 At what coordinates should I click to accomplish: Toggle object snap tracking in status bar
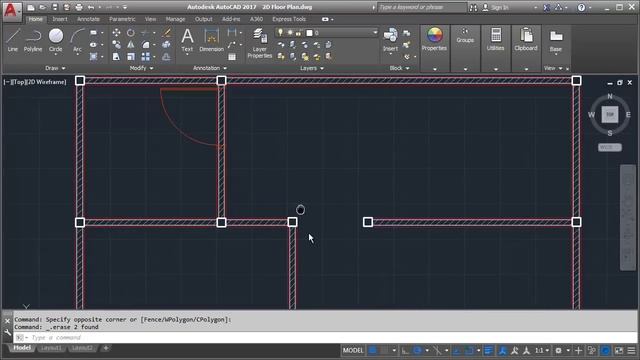point(457,350)
